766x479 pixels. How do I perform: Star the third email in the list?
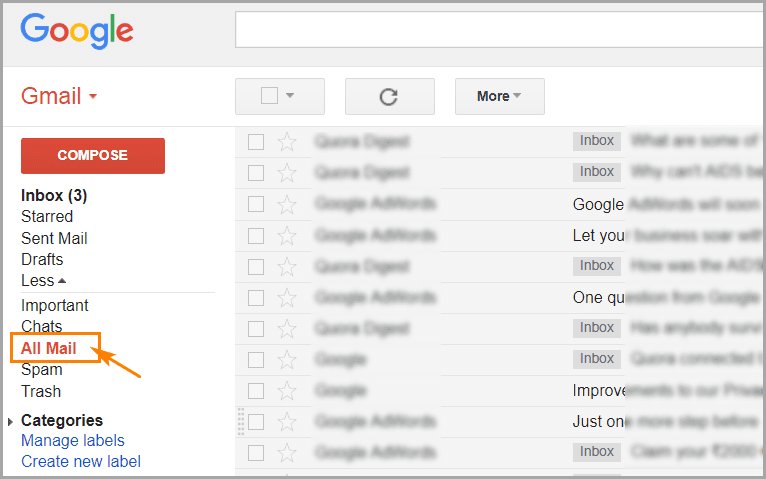coord(287,204)
